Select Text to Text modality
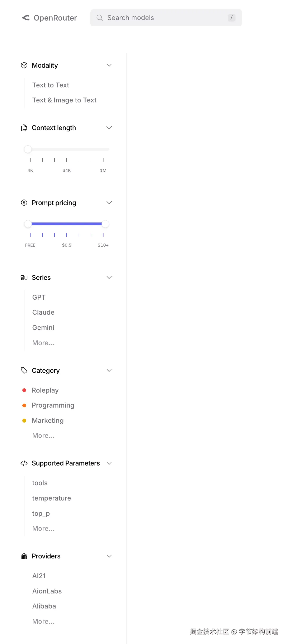The height and width of the screenshot is (644, 287). coord(51,85)
